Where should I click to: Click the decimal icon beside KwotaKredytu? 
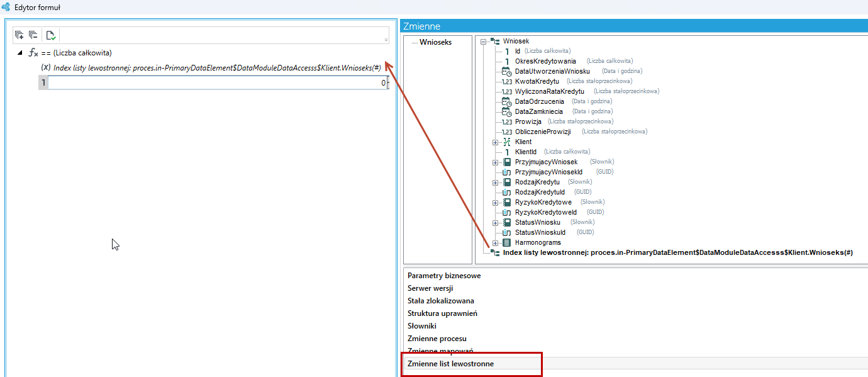(507, 81)
